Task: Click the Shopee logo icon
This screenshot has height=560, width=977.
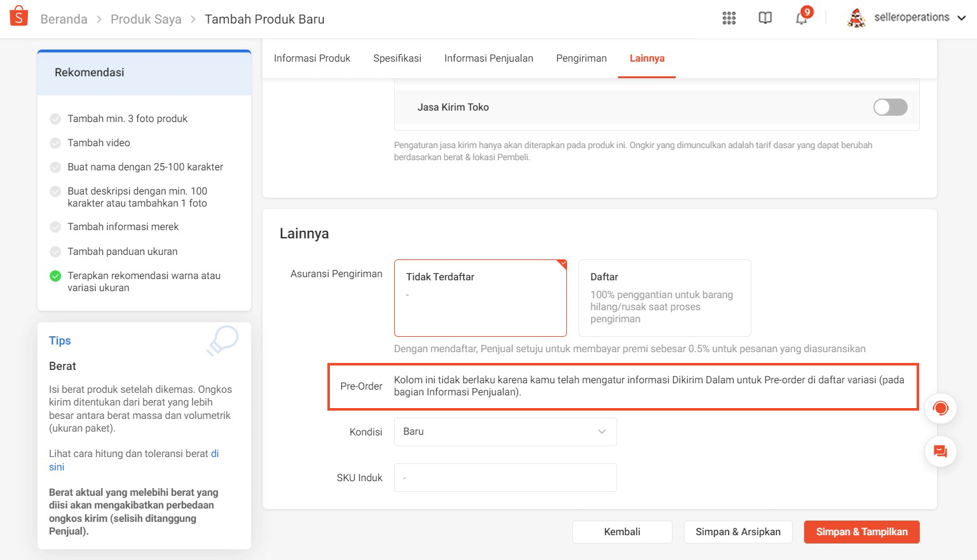Action: [19, 17]
